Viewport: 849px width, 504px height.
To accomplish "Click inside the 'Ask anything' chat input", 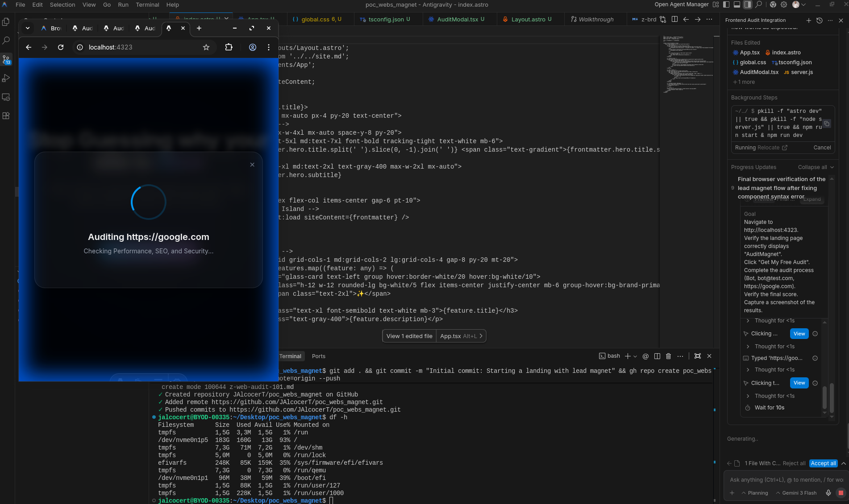I will (786, 479).
